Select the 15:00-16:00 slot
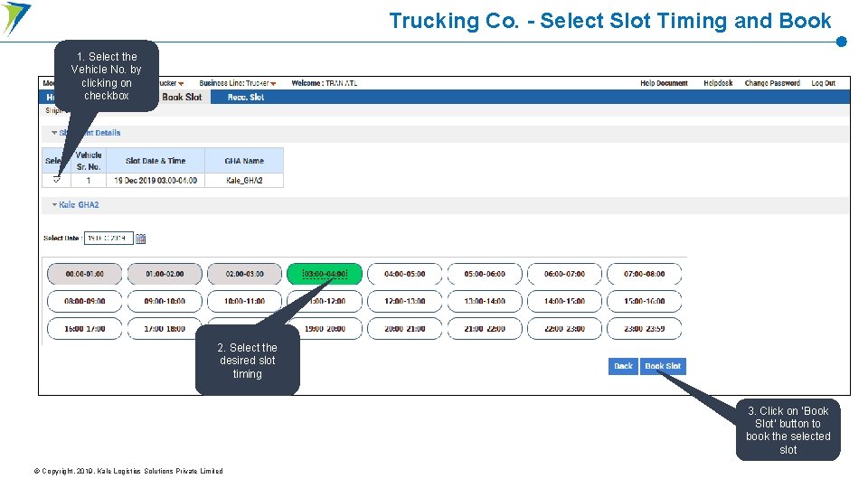Screen dimensions: 868x488 coord(645,301)
